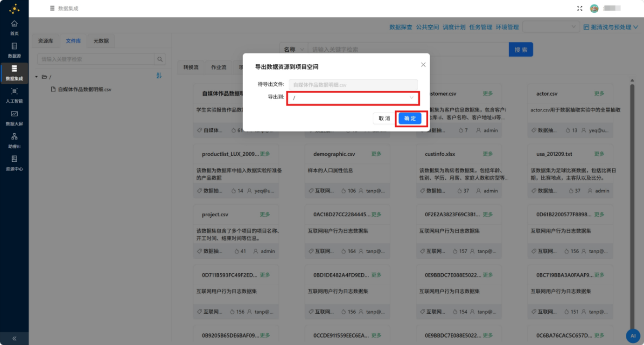Click the usa_201209.txt card title
This screenshot has width=644, height=345.
coord(554,154)
